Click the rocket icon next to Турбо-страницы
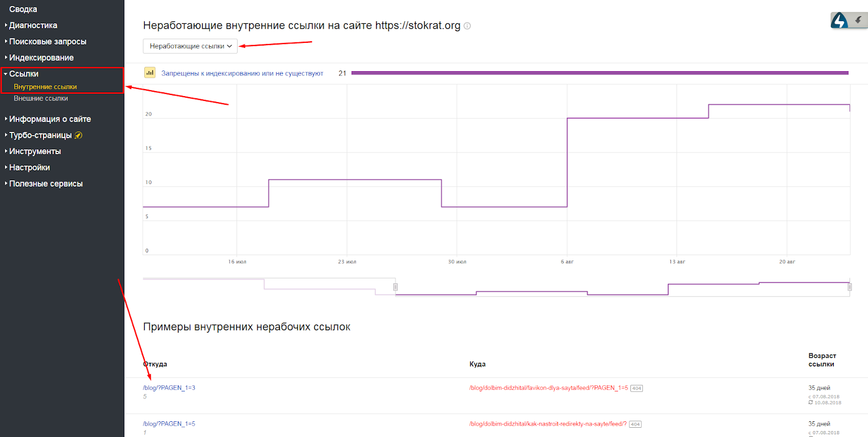Screen dimensions: 868x437 tap(79, 135)
